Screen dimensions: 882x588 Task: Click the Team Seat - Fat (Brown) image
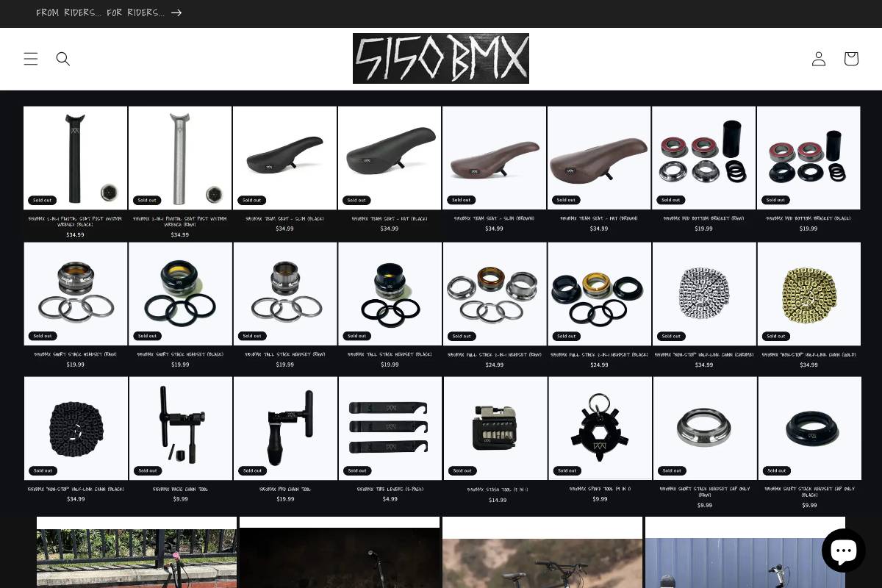click(599, 157)
